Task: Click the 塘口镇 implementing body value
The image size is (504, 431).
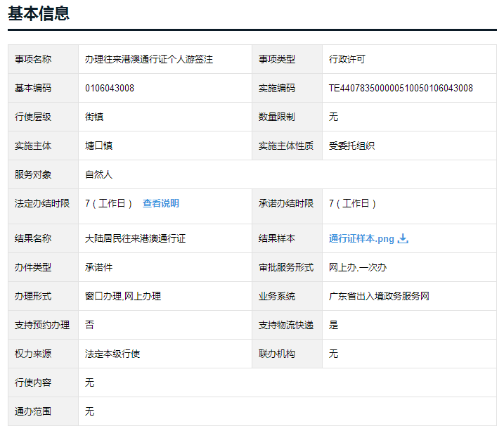Action: click(x=98, y=146)
